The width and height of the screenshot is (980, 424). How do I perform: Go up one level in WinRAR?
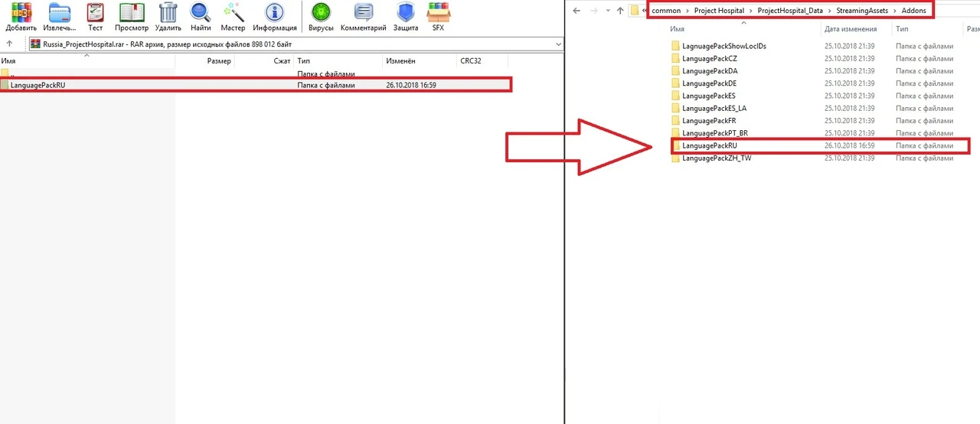8,44
